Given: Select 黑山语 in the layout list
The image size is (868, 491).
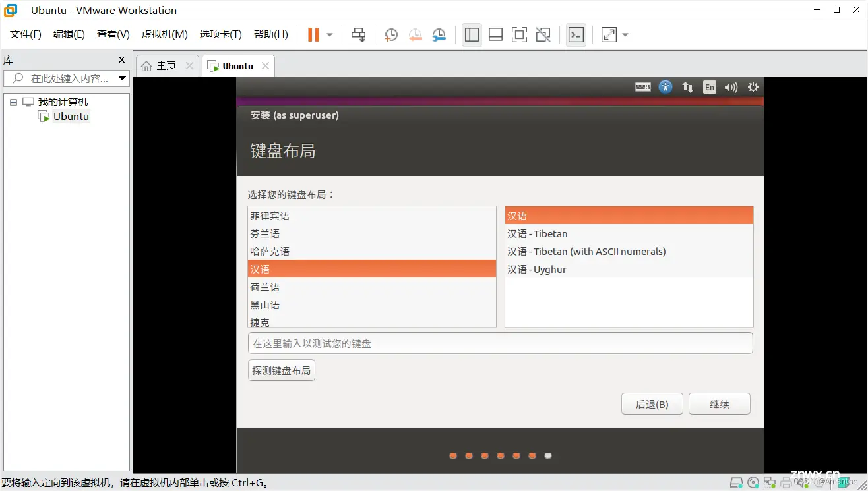Looking at the screenshot, I should pyautogui.click(x=372, y=304).
